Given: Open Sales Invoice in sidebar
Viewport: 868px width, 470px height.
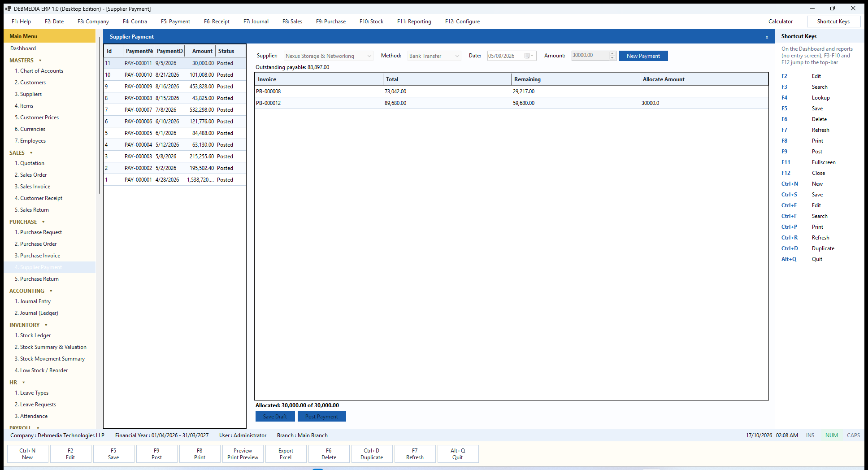Looking at the screenshot, I should [32, 187].
